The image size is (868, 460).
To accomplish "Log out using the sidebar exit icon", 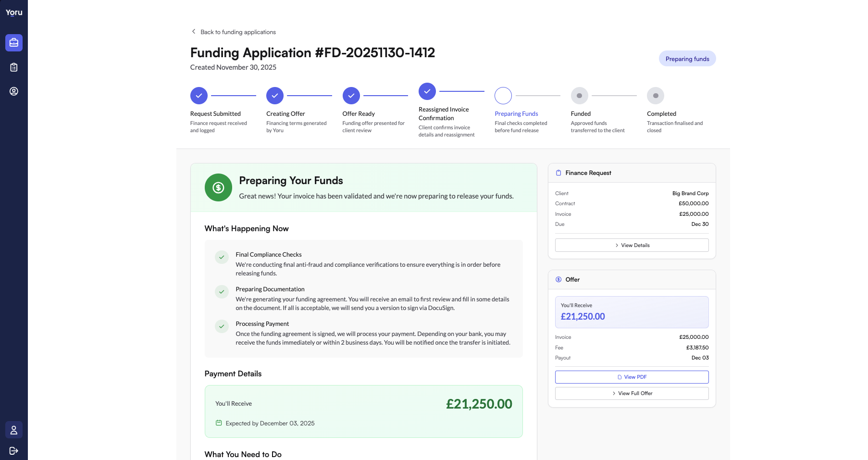I will point(14,451).
